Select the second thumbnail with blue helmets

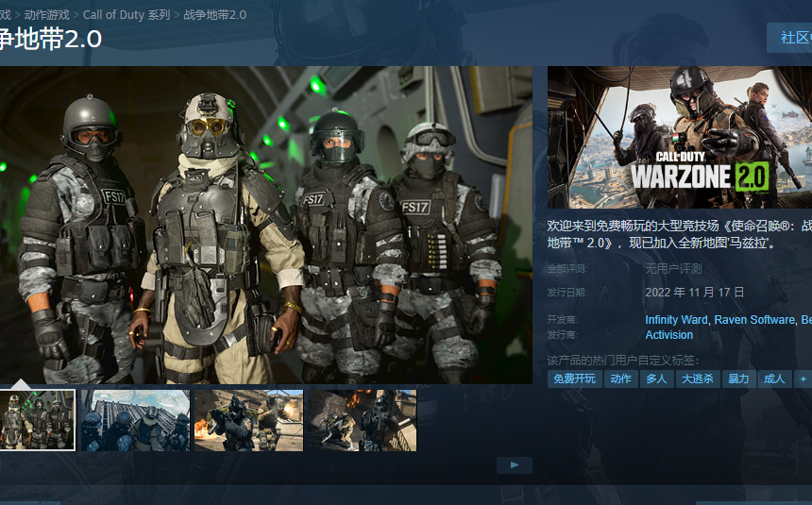tap(136, 420)
